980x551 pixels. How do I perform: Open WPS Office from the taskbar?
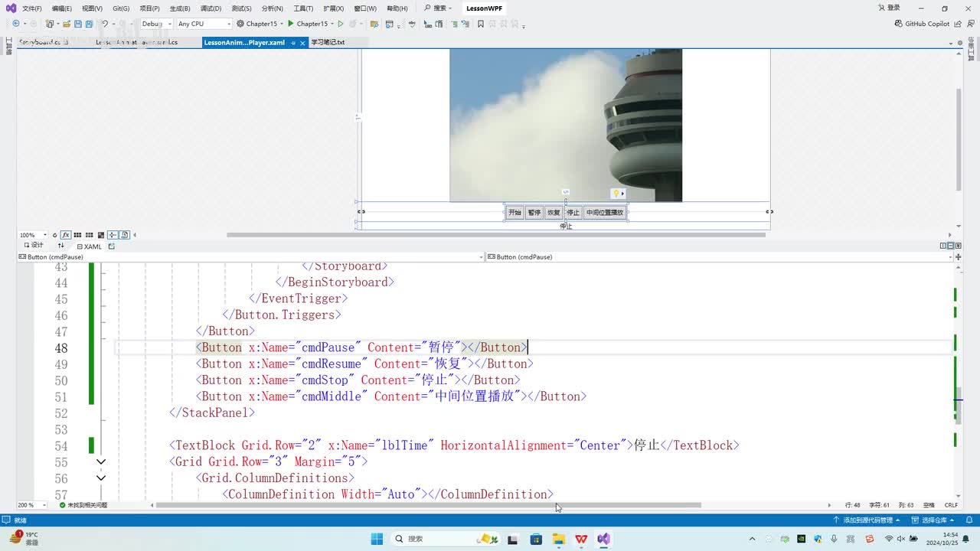click(581, 539)
